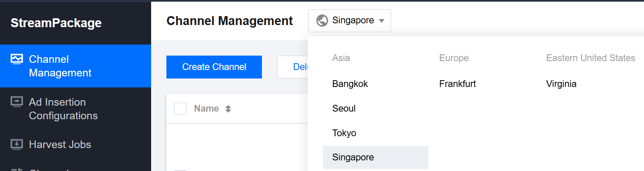The image size is (644, 171).
Task: Choose Virginia under Eastern United States
Action: pyautogui.click(x=561, y=84)
